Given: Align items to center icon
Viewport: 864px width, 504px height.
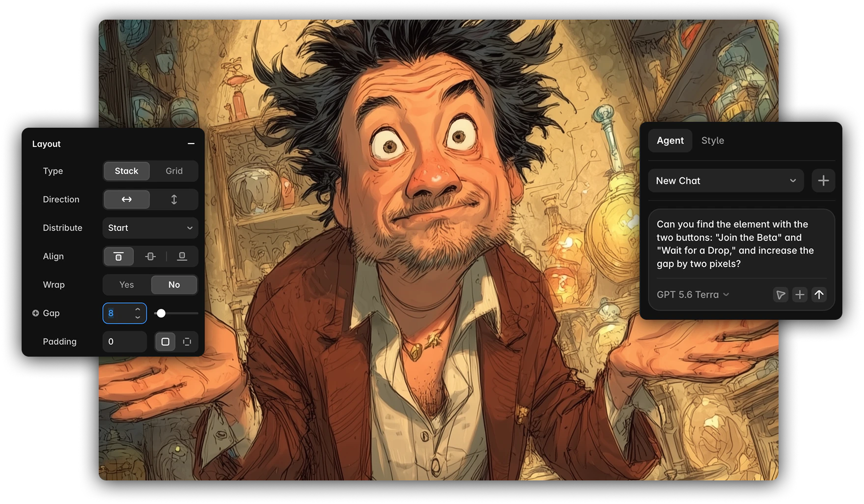Looking at the screenshot, I should (150, 256).
